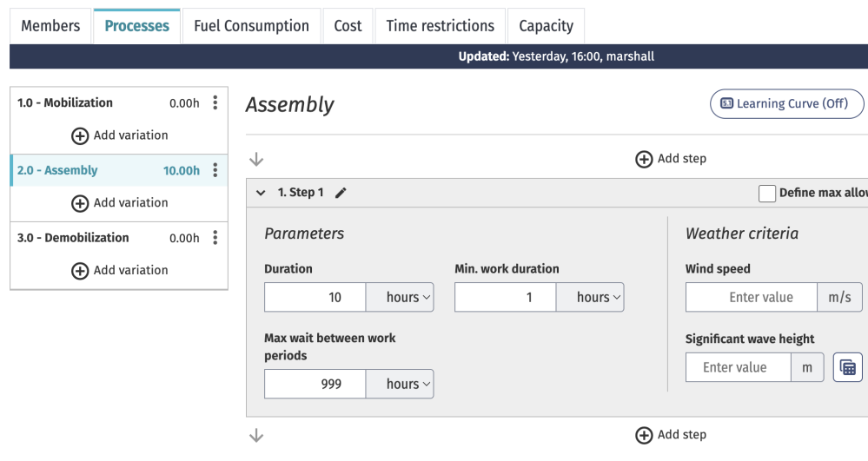Viewport: 868px width, 461px height.
Task: Click the Wind speed value field
Action: click(x=752, y=297)
